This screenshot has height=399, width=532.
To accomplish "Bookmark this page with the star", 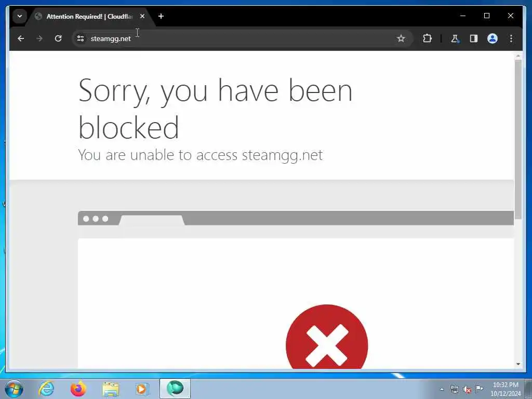I will 401,38.
